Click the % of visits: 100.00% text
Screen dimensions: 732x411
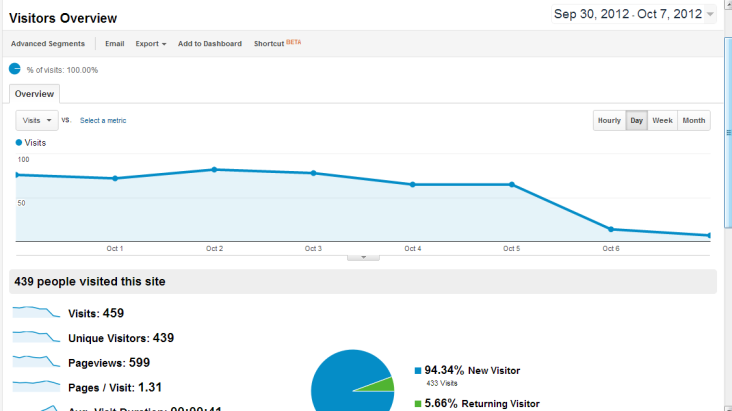(x=62, y=70)
